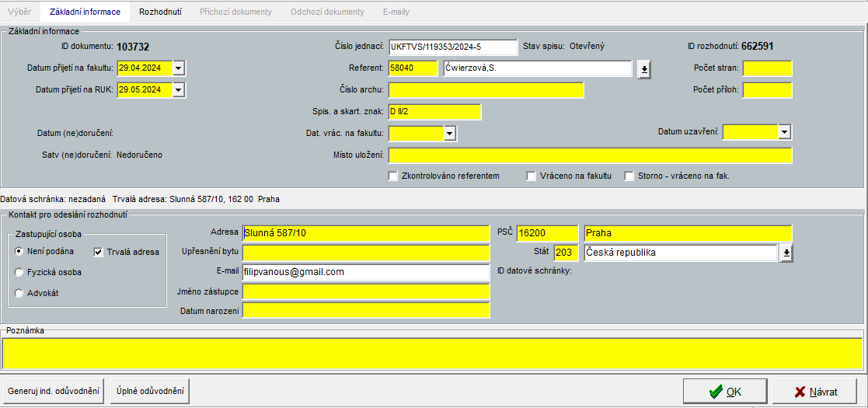This screenshot has height=408, width=868.
Task: Expand the Datum přijetí na fakultu dropdown
Action: [x=179, y=68]
